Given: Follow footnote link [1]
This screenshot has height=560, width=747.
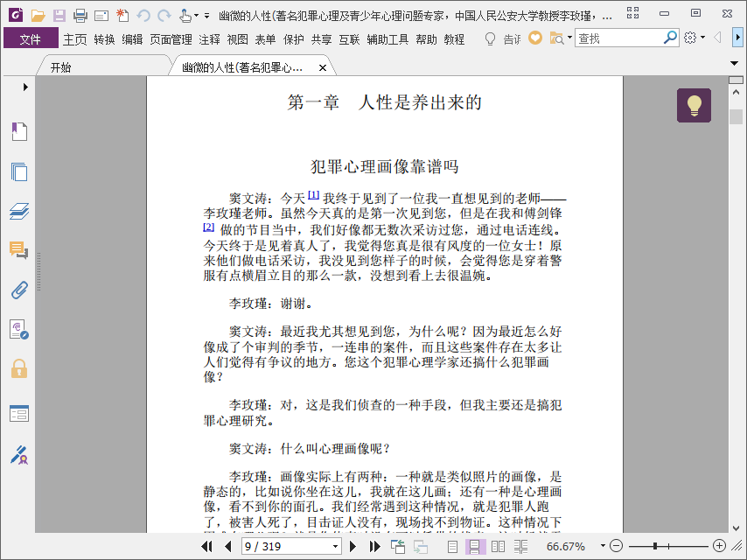Looking at the screenshot, I should click(x=313, y=194).
